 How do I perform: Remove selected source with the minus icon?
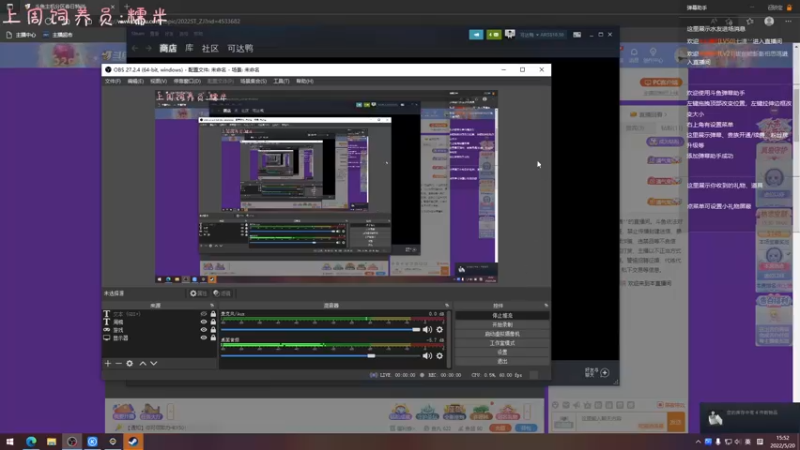(x=118, y=363)
